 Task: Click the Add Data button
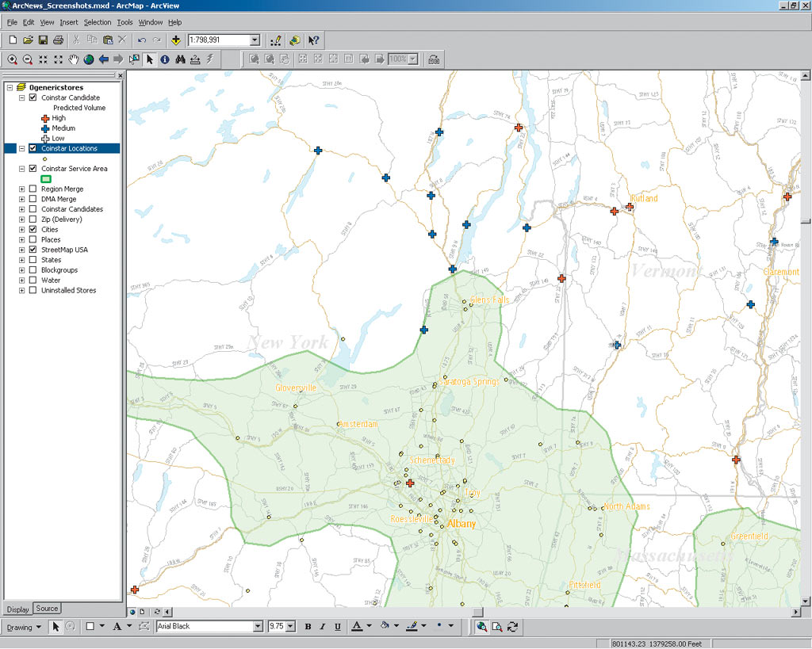point(175,40)
